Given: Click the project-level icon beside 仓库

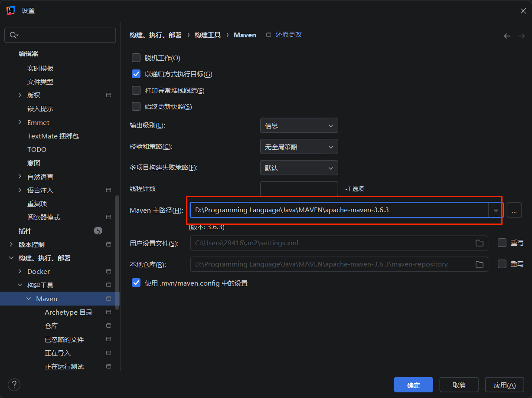Looking at the screenshot, I should pyautogui.click(x=108, y=326).
